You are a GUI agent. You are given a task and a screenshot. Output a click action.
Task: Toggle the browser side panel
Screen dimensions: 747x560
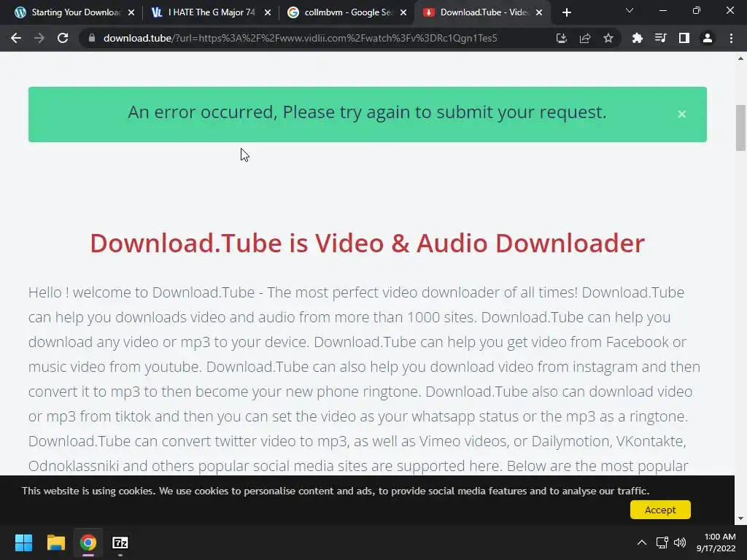click(x=684, y=38)
